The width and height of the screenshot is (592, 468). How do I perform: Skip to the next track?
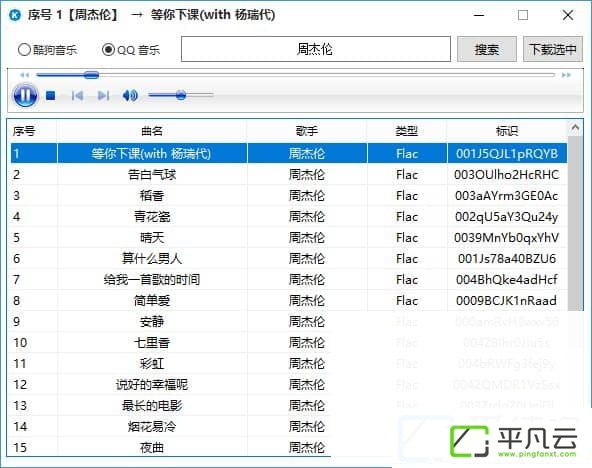103,95
